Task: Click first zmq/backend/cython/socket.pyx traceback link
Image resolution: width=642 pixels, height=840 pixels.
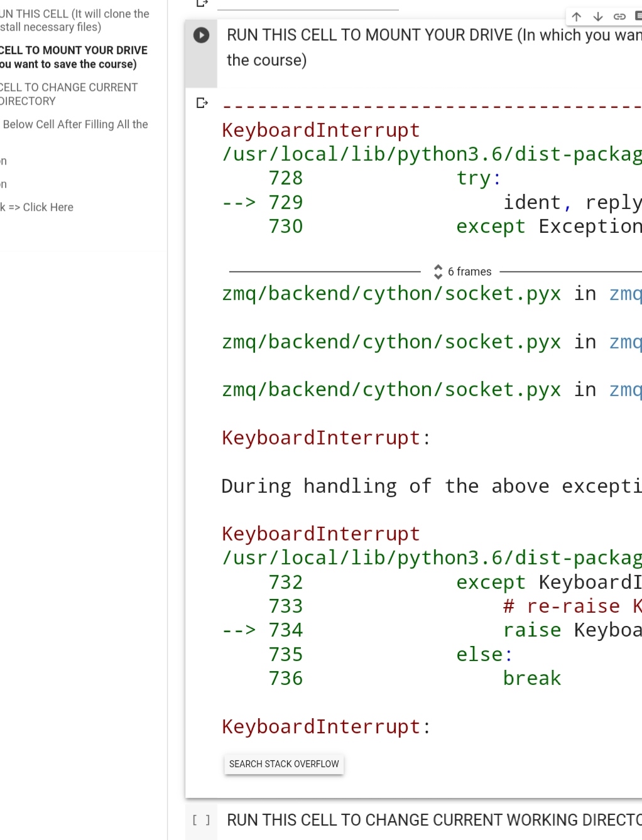Action: point(391,294)
